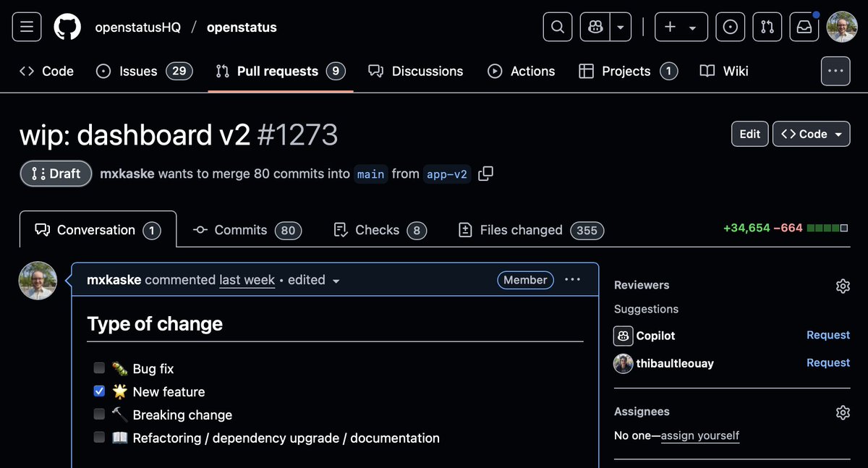
Task: Open the issues icon in top header
Action: [731, 27]
